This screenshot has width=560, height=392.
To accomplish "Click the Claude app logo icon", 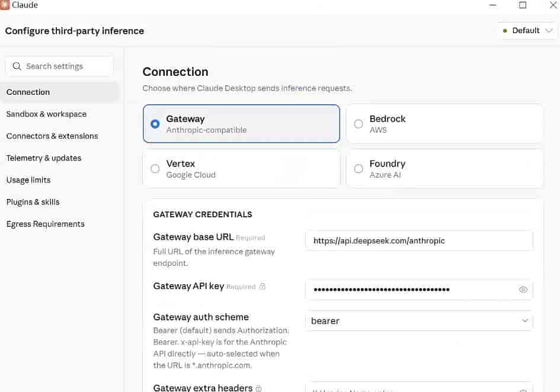I will [4, 5].
